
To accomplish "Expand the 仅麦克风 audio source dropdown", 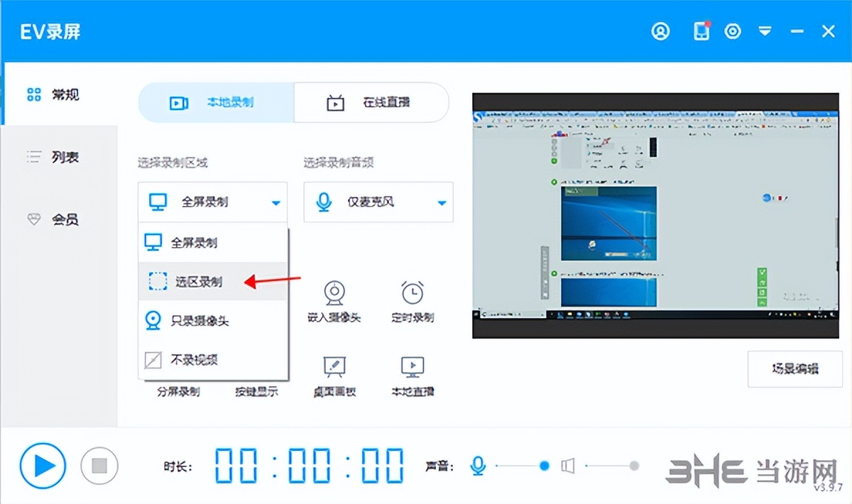I will 378,202.
